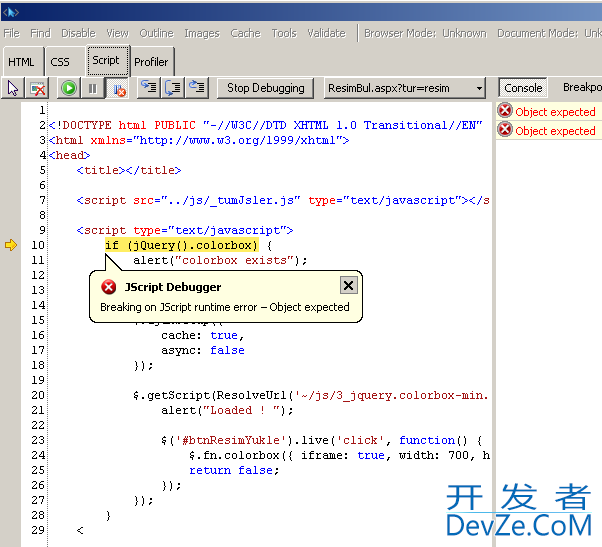Open the Validate menu
The image size is (602, 547).
326,33
